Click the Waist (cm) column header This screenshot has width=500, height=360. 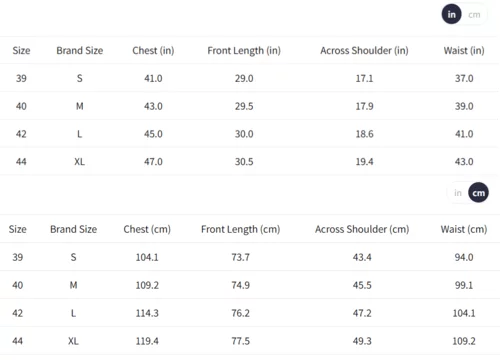click(x=464, y=229)
